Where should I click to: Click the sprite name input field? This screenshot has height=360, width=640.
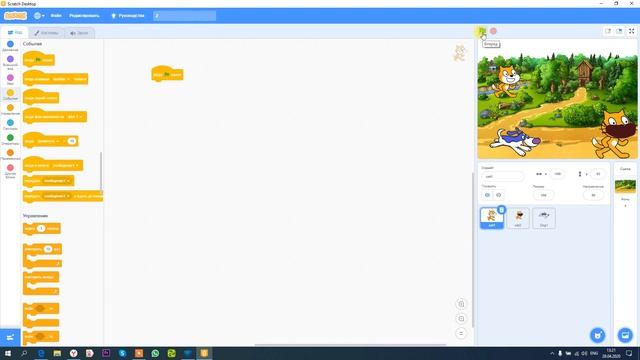[x=502, y=176]
